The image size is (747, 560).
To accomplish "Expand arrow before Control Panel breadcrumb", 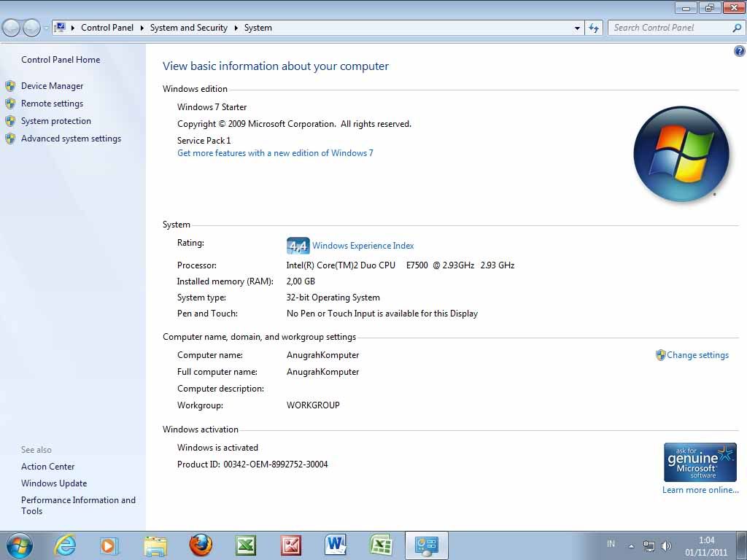I will pyautogui.click(x=73, y=28).
